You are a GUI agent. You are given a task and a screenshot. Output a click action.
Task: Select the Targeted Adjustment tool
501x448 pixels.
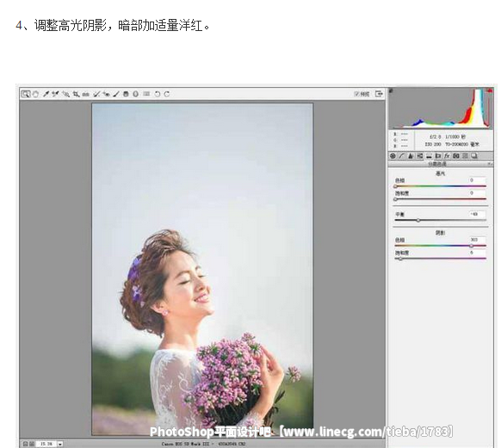pyautogui.click(x=65, y=94)
